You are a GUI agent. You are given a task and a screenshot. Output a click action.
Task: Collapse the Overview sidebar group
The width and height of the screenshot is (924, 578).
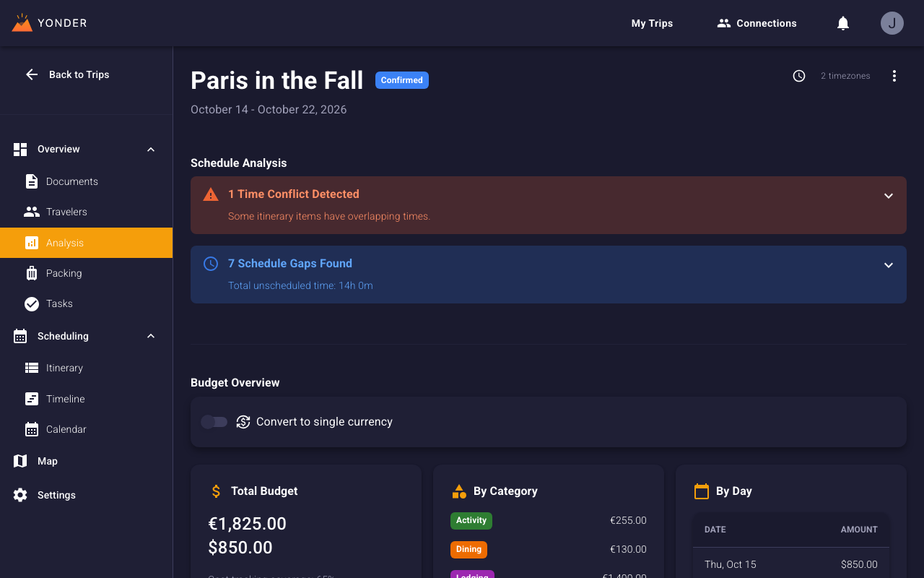pos(151,149)
